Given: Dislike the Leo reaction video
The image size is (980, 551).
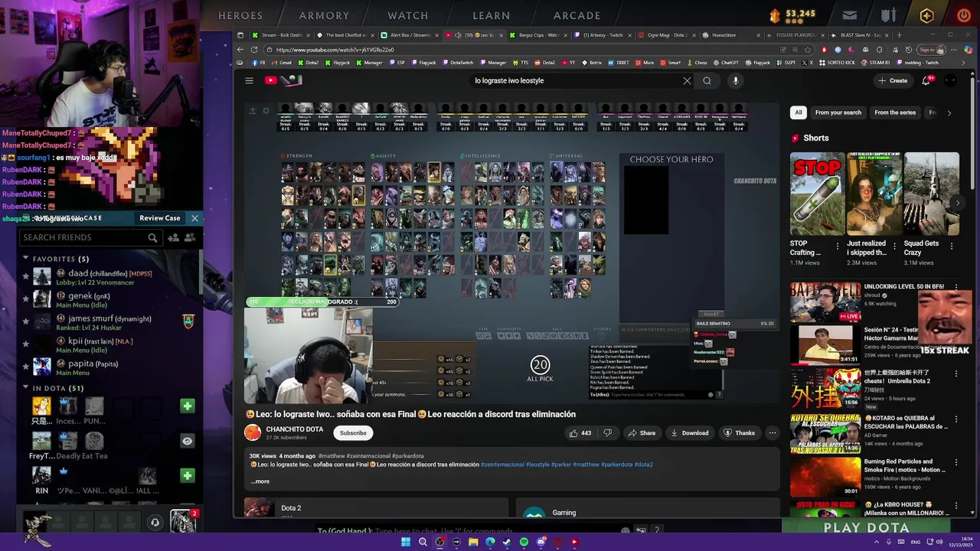Looking at the screenshot, I should point(608,433).
